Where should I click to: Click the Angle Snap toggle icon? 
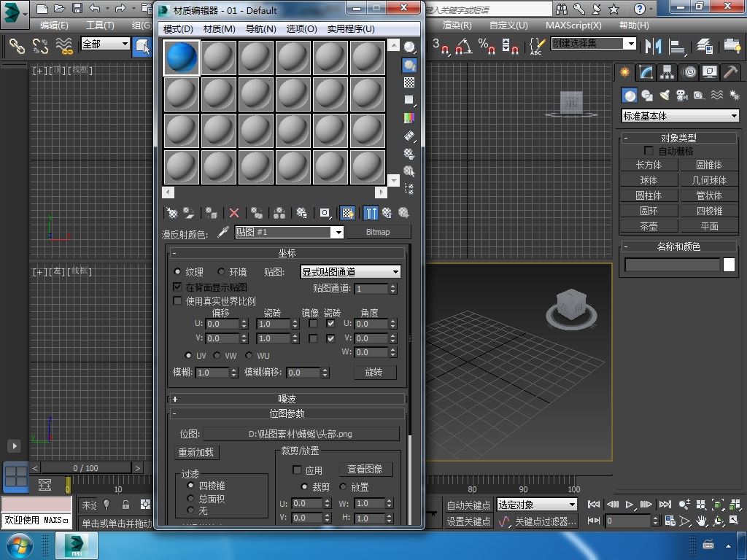[463, 46]
